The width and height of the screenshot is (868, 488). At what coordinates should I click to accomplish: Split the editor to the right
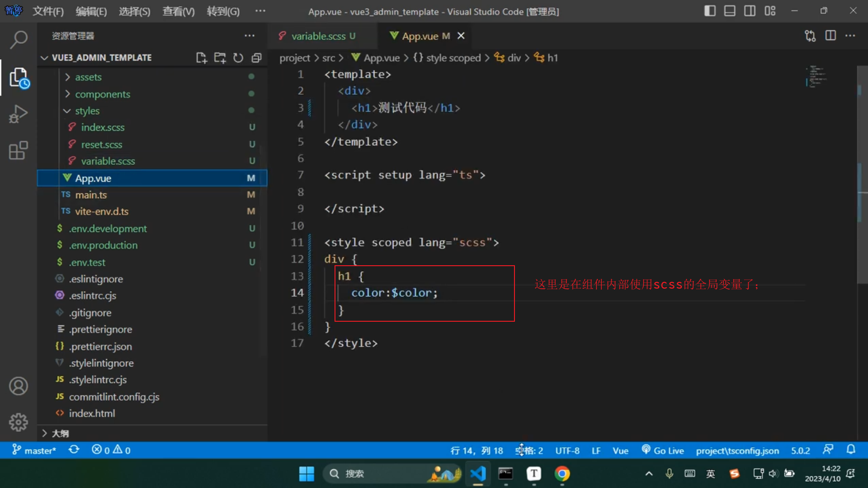[830, 36]
